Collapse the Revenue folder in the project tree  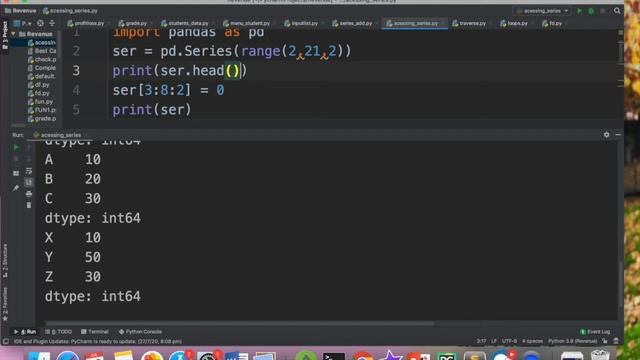tap(13, 34)
